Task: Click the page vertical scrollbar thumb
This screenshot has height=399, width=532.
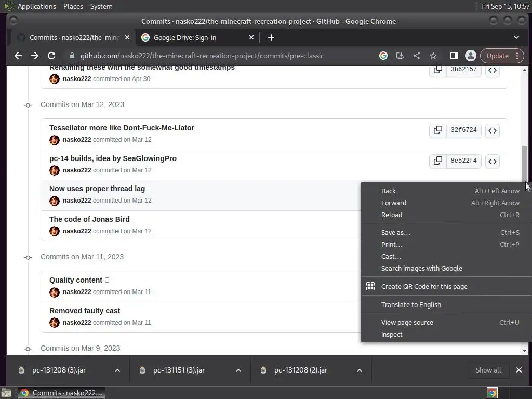Action: [x=525, y=165]
